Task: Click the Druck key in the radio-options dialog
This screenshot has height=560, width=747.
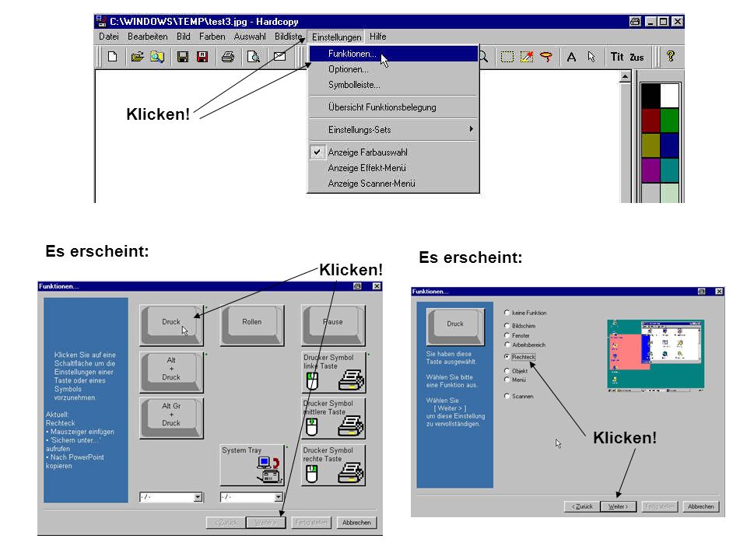Action: [x=455, y=326]
